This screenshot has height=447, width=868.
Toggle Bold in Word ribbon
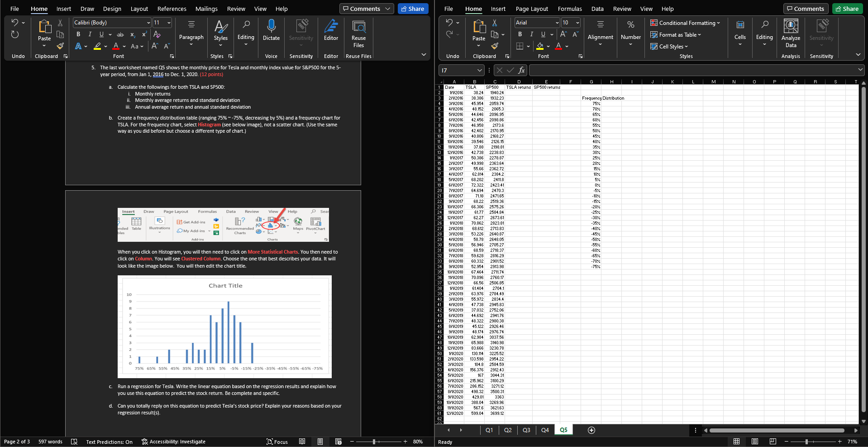78,34
